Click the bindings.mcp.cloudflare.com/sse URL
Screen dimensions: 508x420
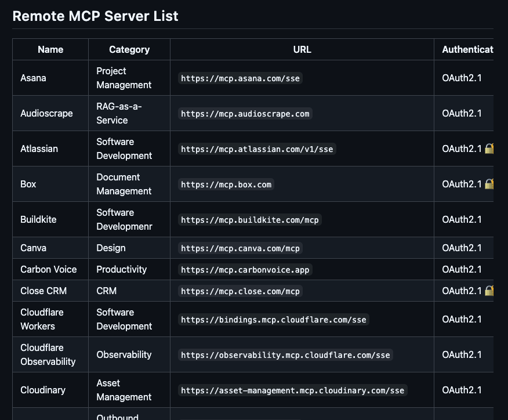[274, 320]
